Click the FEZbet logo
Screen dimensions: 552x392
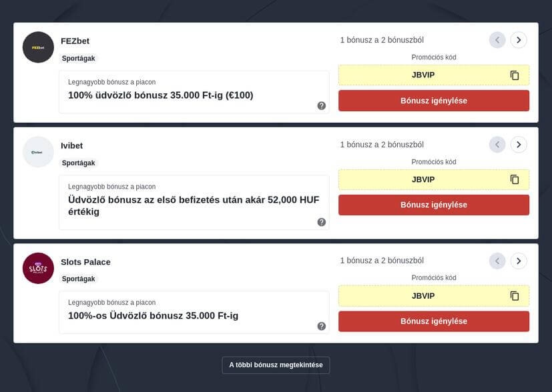click(38, 47)
